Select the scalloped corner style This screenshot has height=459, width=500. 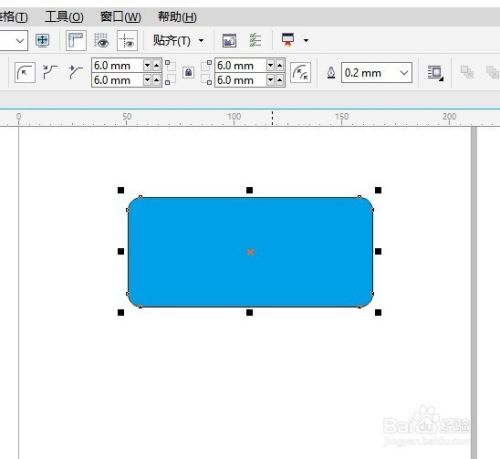pos(50,72)
